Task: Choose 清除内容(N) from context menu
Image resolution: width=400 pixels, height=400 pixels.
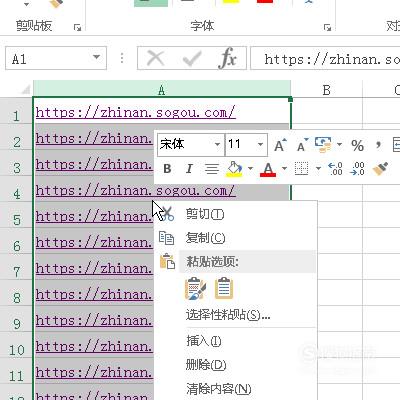Action: point(236,389)
